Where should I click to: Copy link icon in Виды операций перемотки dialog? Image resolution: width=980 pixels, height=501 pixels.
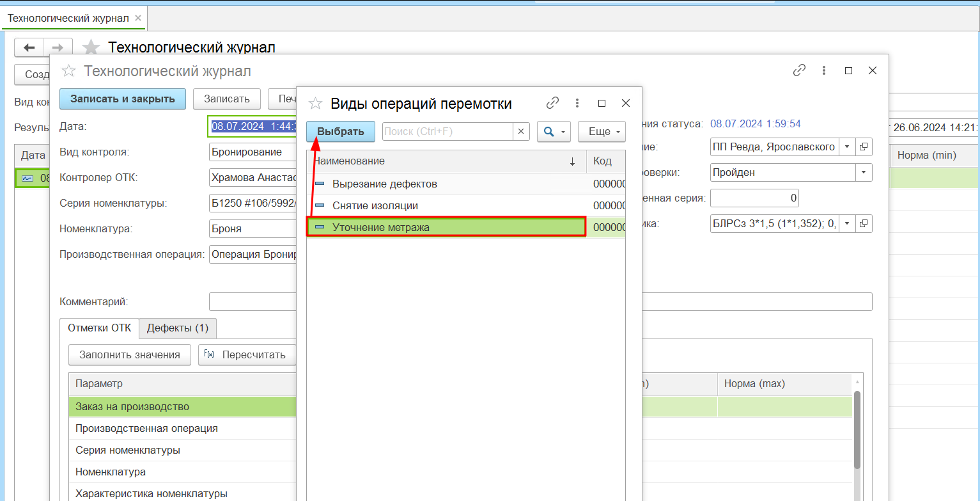(x=552, y=103)
